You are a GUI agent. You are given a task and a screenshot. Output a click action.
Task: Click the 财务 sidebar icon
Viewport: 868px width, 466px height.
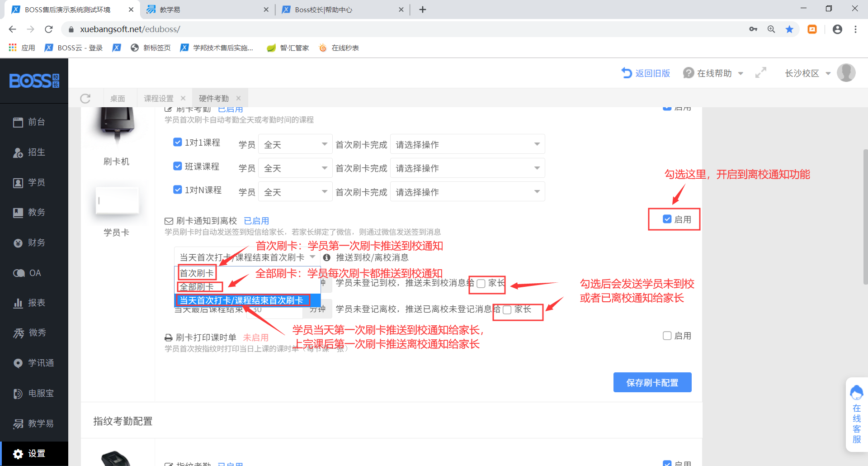tap(18, 243)
